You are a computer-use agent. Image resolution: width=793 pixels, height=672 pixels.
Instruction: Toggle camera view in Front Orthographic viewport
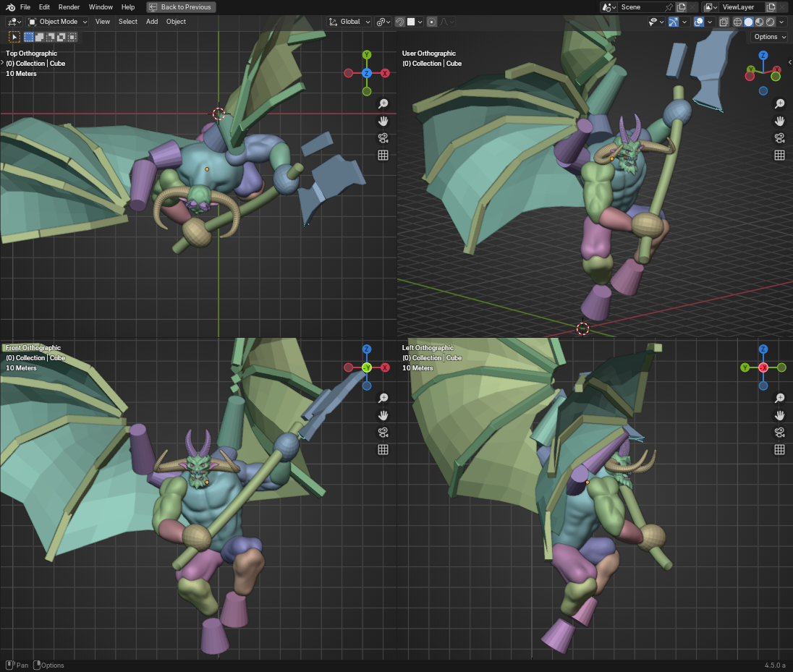click(383, 433)
